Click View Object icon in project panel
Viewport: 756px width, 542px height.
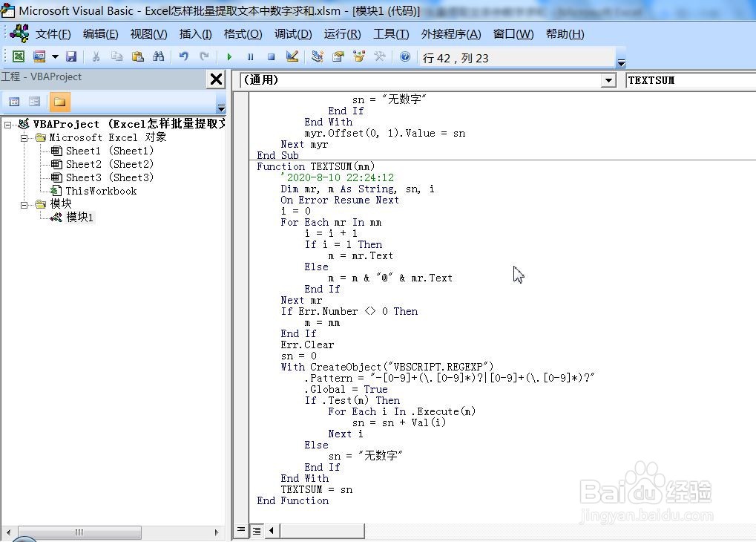[35, 102]
